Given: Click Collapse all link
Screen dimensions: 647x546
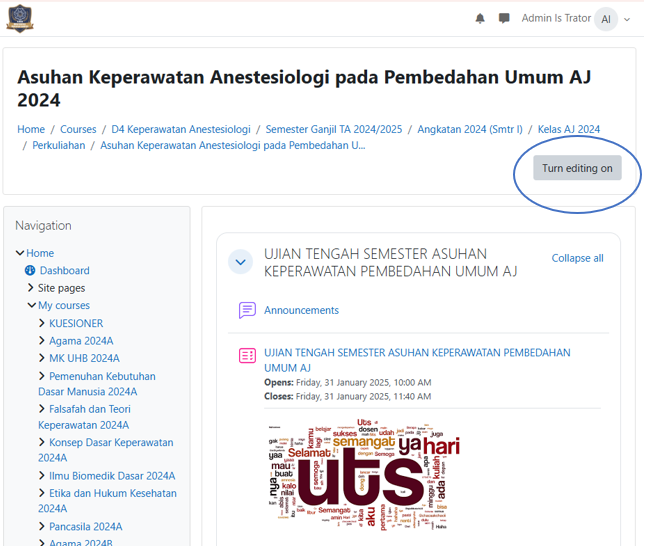Looking at the screenshot, I should [x=577, y=258].
